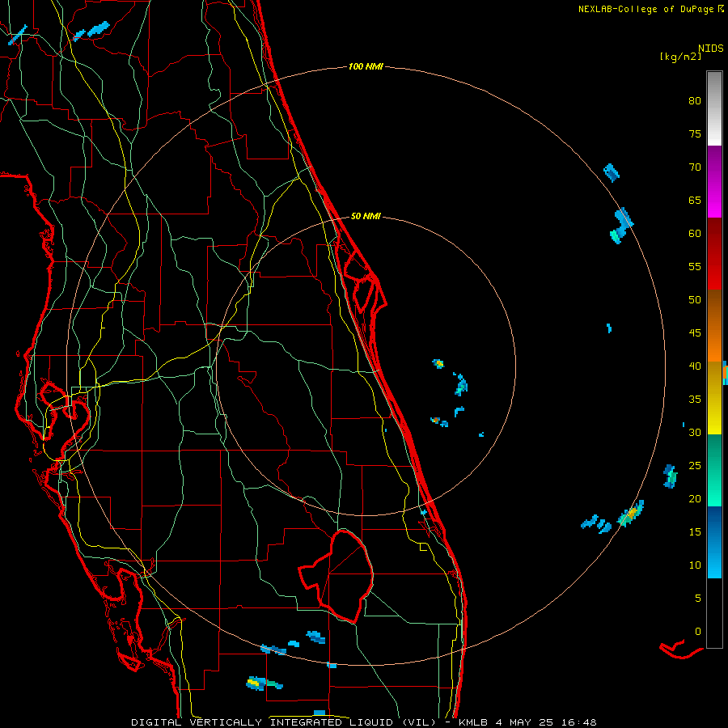Click the 10 value on color scale

point(695,565)
